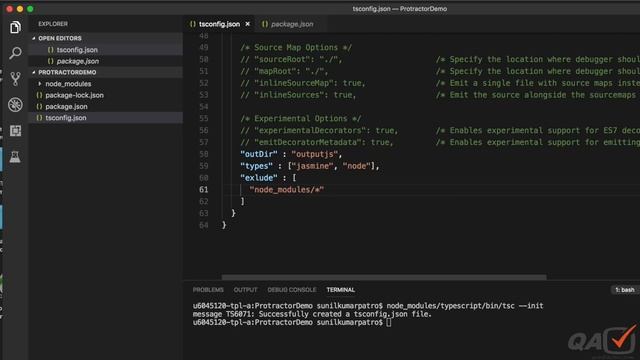Open the Explorer view in the activity bar
Image resolution: width=640 pixels, height=360 pixels.
tap(15, 27)
